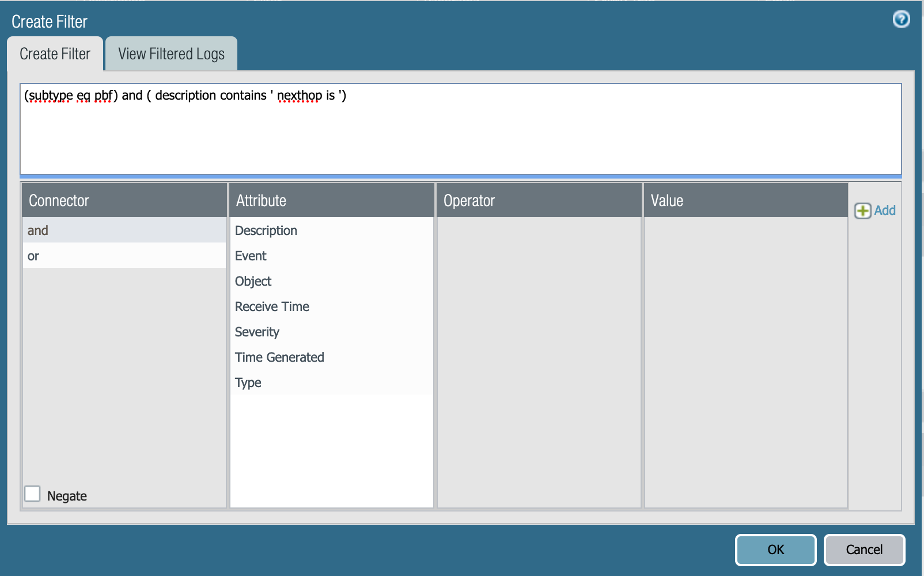The height and width of the screenshot is (576, 924).
Task: Choose the Event attribute
Action: click(x=251, y=256)
